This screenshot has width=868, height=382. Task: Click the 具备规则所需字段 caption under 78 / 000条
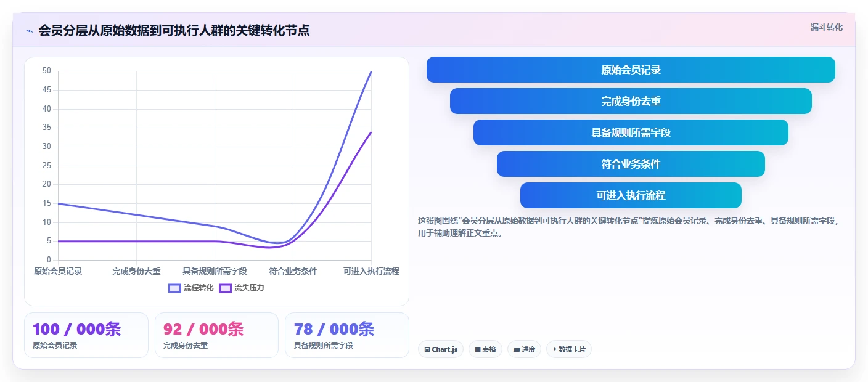click(x=323, y=346)
